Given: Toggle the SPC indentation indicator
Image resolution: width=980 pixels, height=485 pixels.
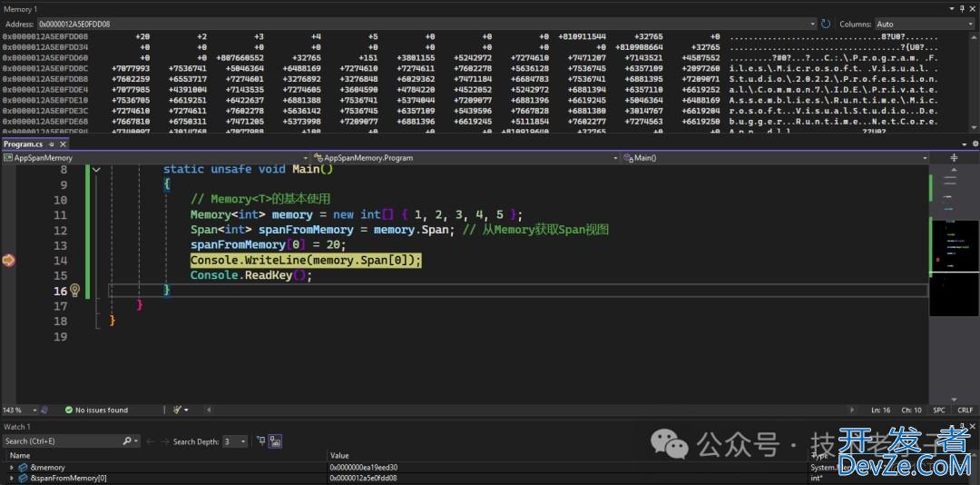Looking at the screenshot, I should 939,410.
